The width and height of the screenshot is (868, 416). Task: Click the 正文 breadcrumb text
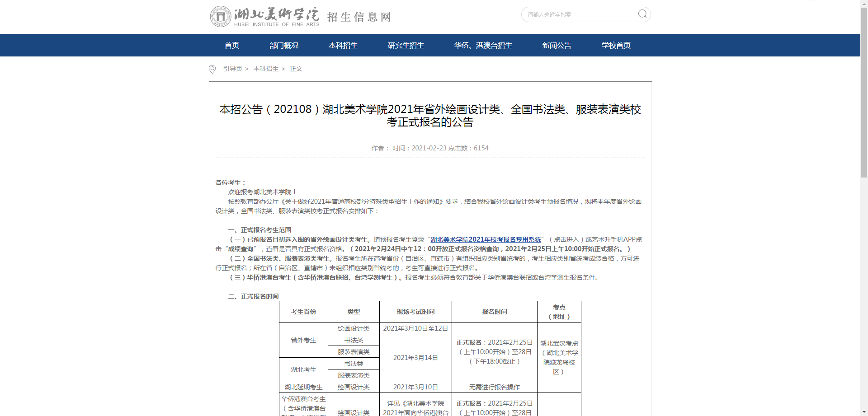[x=296, y=69]
